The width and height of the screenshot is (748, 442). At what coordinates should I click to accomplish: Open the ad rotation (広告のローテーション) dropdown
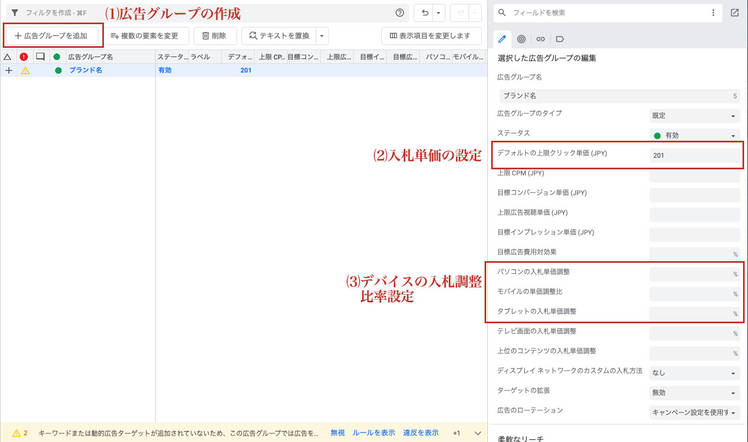pyautogui.click(x=694, y=411)
